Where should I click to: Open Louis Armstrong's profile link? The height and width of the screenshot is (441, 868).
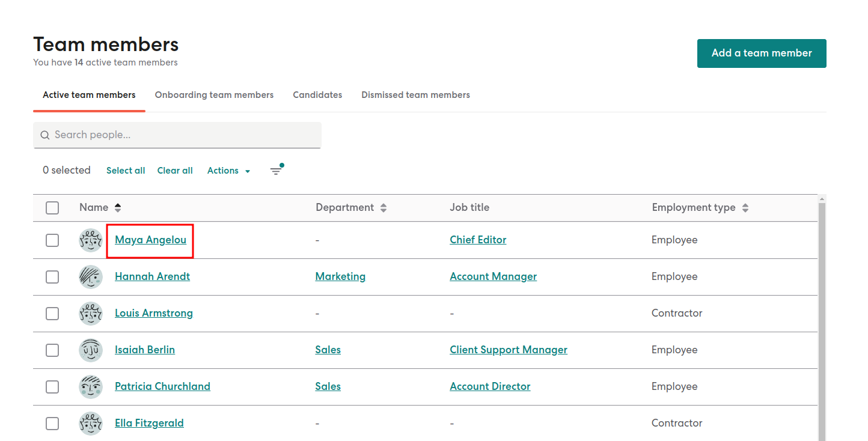[154, 313]
